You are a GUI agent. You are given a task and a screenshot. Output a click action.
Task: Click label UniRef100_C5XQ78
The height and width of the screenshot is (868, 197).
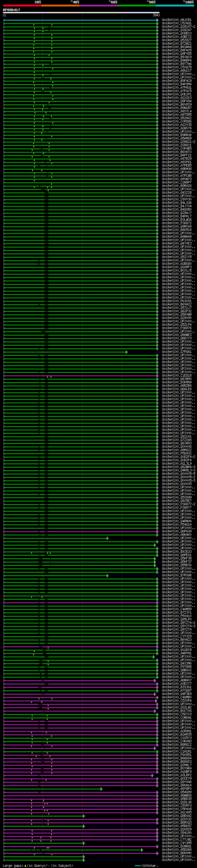click(x=177, y=67)
